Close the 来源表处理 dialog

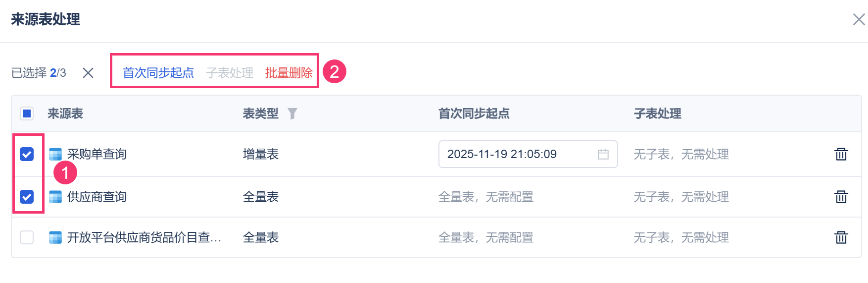click(x=859, y=19)
